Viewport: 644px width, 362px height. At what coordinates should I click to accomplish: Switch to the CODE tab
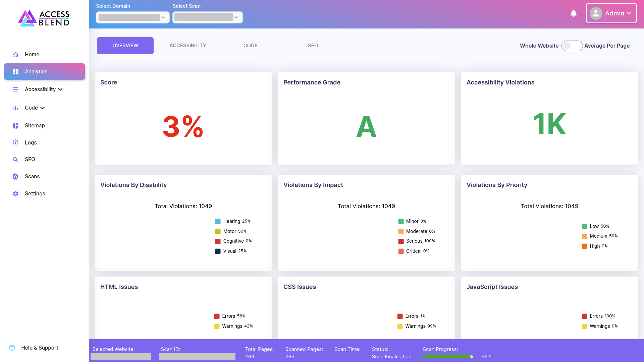[x=251, y=46]
